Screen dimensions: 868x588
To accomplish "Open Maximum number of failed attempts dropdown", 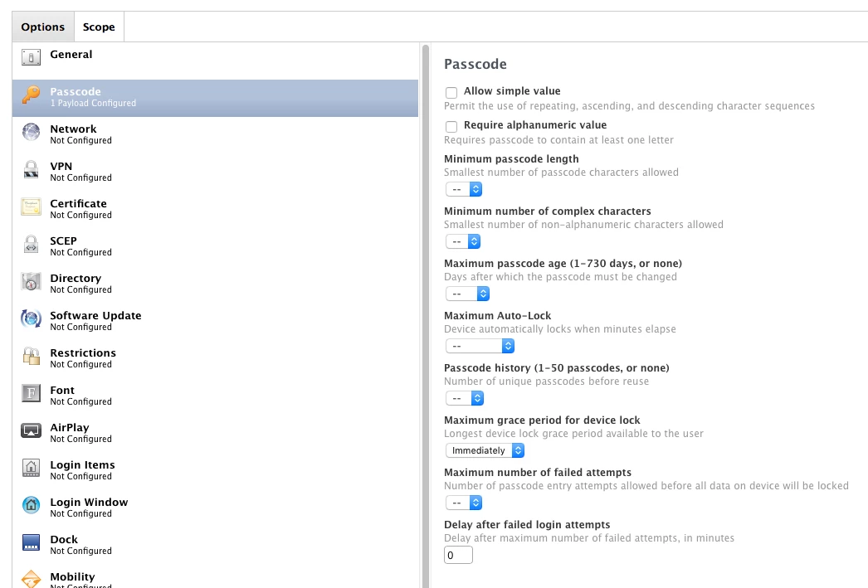I will 464,503.
